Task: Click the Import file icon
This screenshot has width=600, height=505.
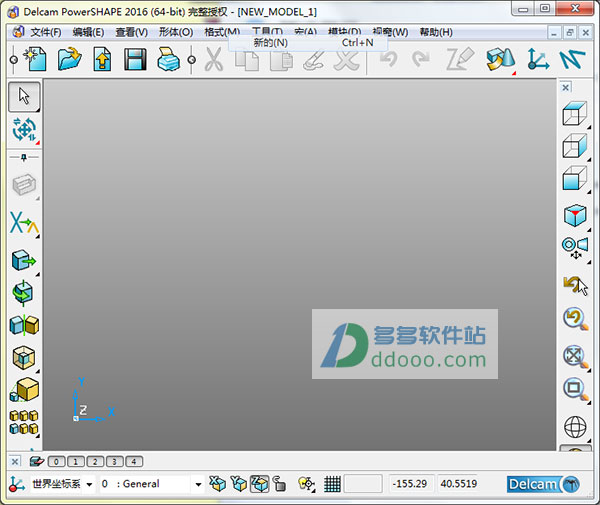Action: 102,59
